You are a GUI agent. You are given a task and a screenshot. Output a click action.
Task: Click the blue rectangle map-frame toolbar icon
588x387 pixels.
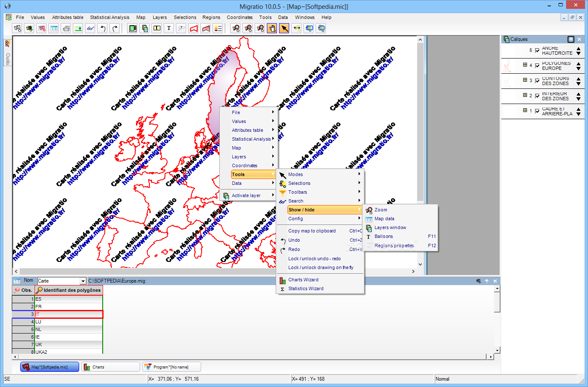(309, 28)
